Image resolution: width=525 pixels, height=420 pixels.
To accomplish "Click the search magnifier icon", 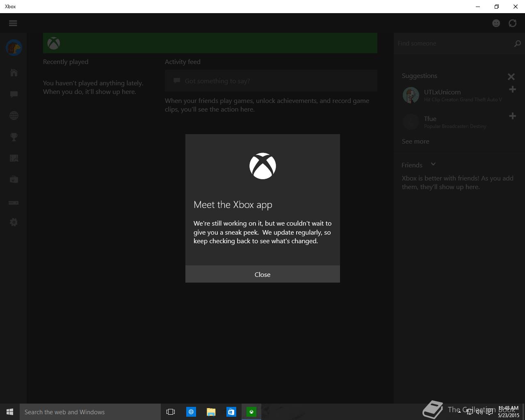I will click(x=517, y=43).
